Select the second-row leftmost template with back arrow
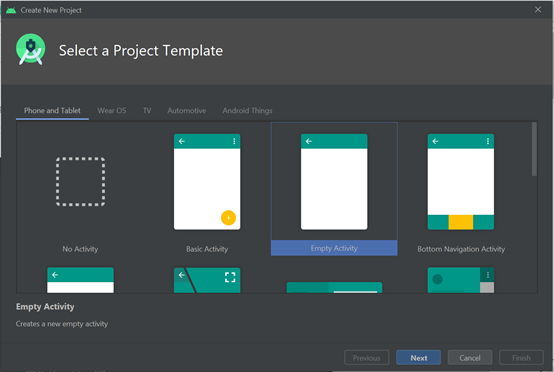 (x=81, y=280)
